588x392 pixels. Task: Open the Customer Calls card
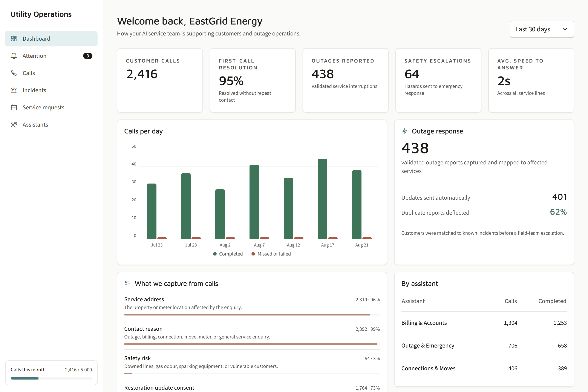(160, 80)
